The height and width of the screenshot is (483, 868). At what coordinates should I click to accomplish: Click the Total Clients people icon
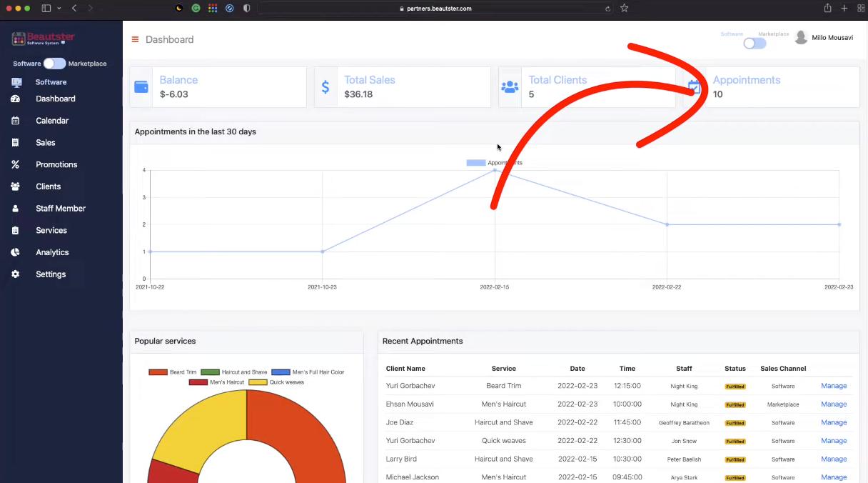pos(510,87)
